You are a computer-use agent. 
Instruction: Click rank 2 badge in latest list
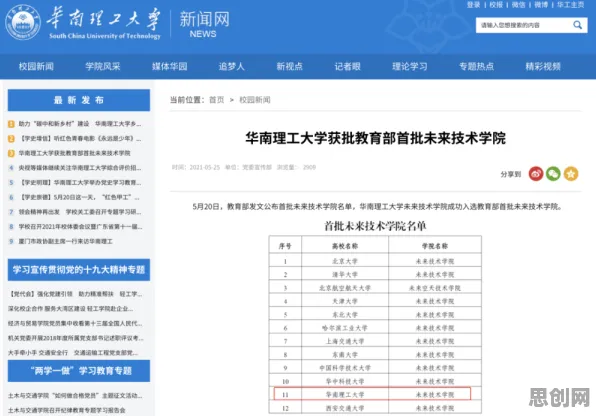pyautogui.click(x=11, y=138)
